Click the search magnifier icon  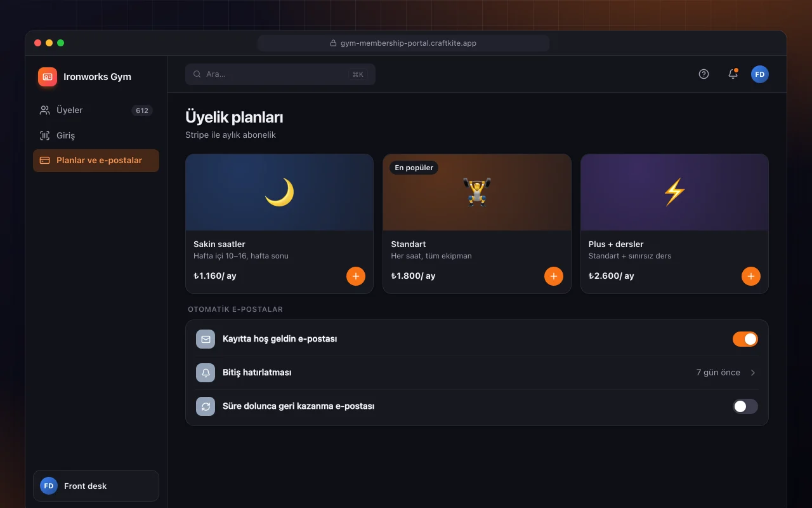(x=197, y=74)
